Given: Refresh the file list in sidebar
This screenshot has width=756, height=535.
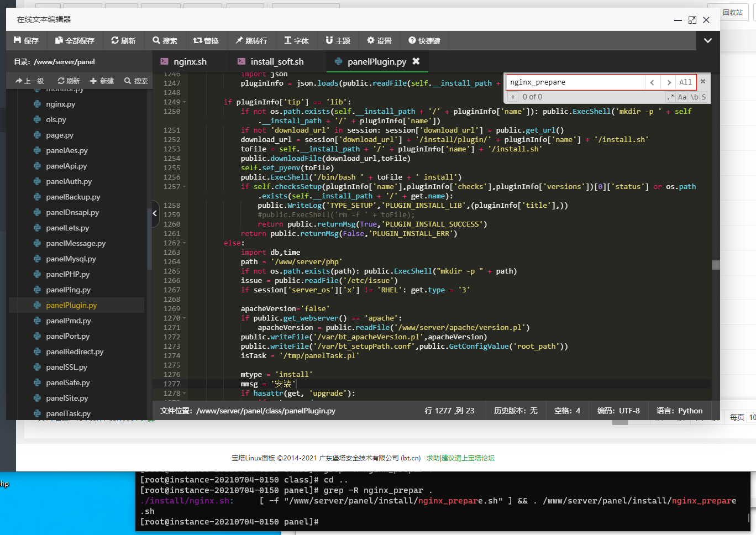Looking at the screenshot, I should coord(69,81).
